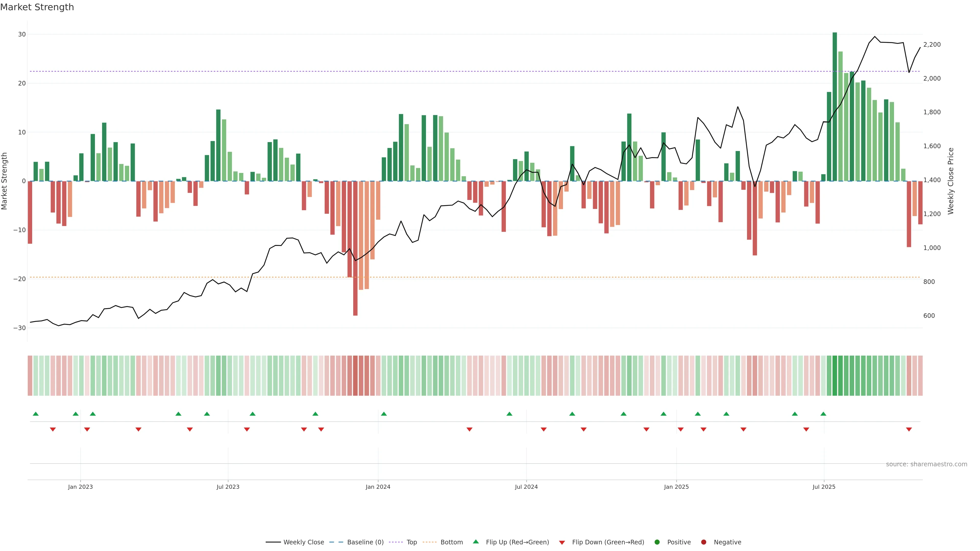
Task: Click the Weekly Close Price axis title
Action: [951, 181]
